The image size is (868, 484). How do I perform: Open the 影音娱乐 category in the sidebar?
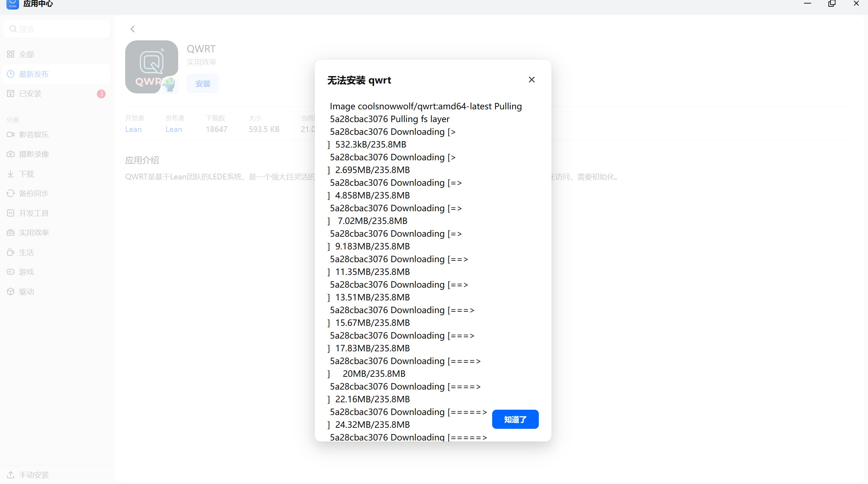(x=34, y=134)
